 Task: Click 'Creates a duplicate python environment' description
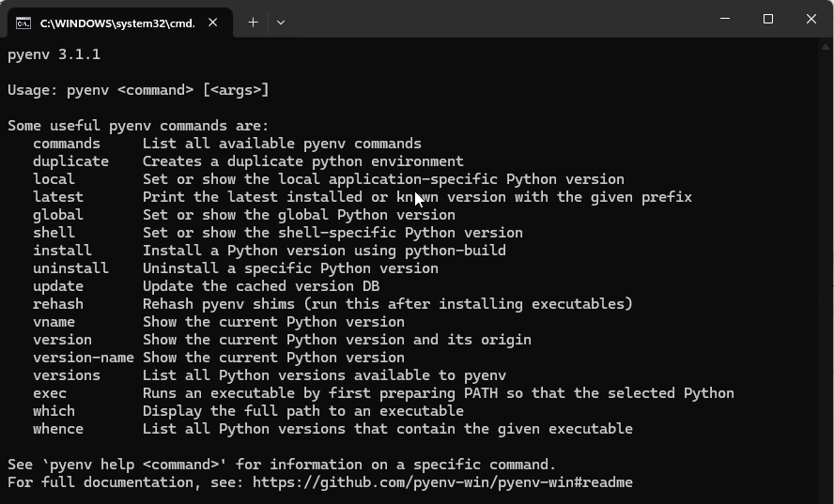tap(303, 161)
